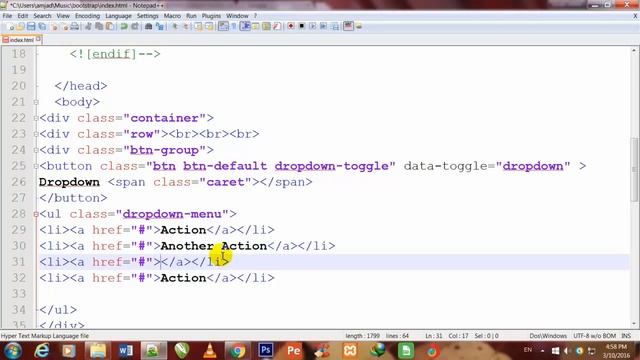Image resolution: width=640 pixels, height=360 pixels.
Task: Open the View menu
Action: pos(63,16)
